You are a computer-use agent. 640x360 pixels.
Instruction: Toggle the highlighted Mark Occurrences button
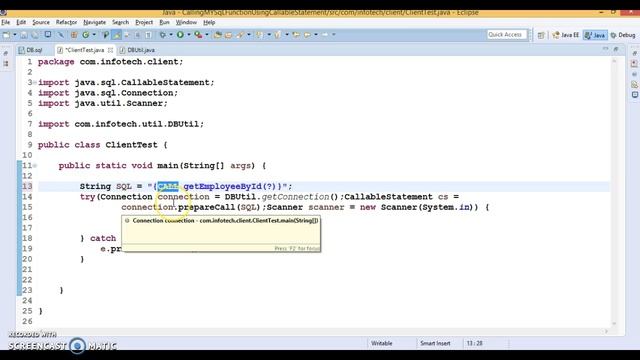[x=117, y=35]
